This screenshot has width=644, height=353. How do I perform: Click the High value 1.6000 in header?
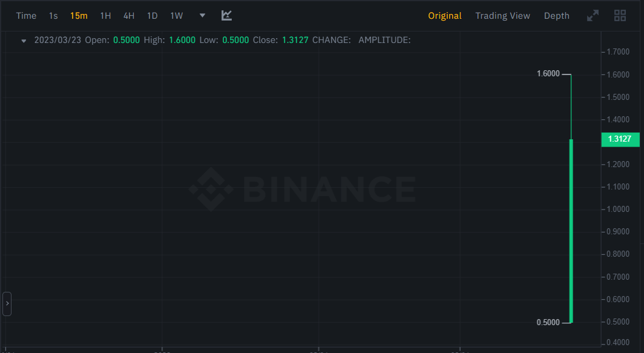coord(182,41)
